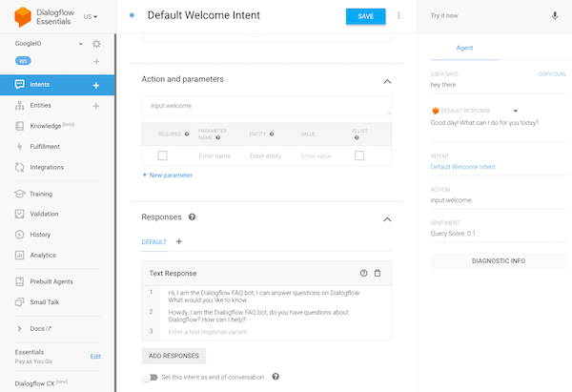Select the DEFAULT responses tab
This screenshot has height=392, width=572.
153,242
